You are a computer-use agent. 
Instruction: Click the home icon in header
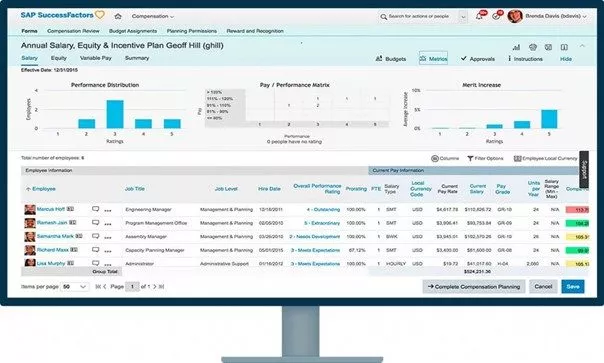point(118,16)
